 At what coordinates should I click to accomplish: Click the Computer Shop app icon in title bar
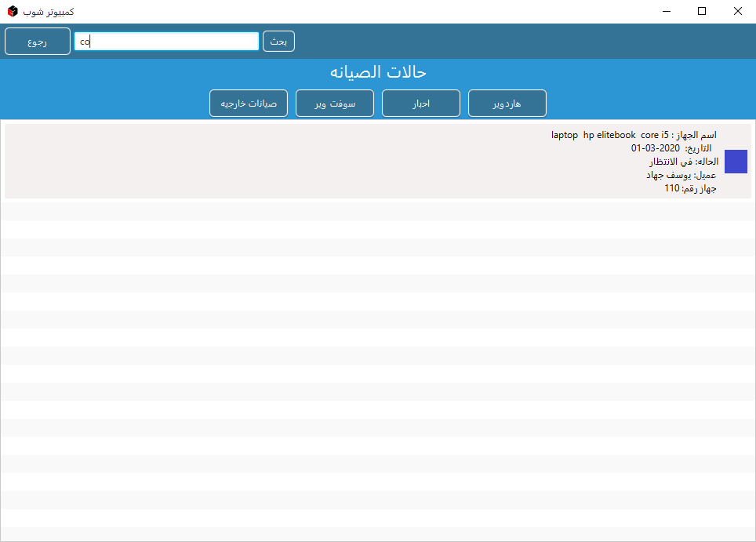pyautogui.click(x=13, y=12)
